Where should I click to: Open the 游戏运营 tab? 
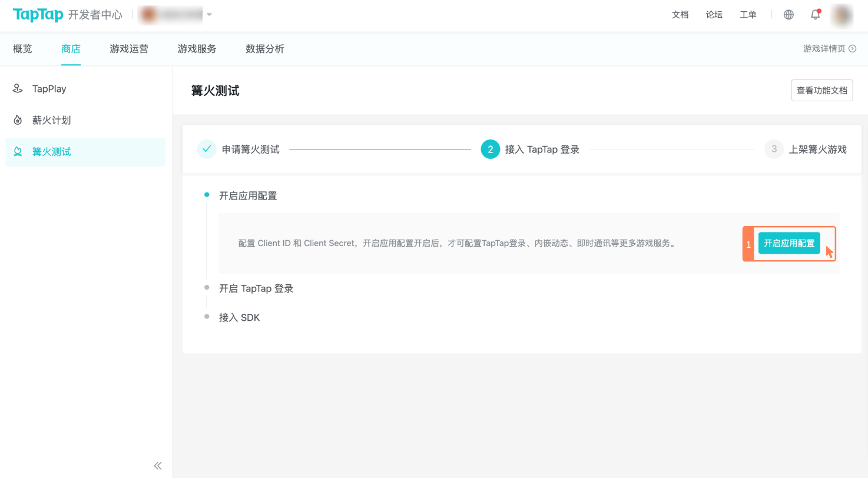point(129,49)
